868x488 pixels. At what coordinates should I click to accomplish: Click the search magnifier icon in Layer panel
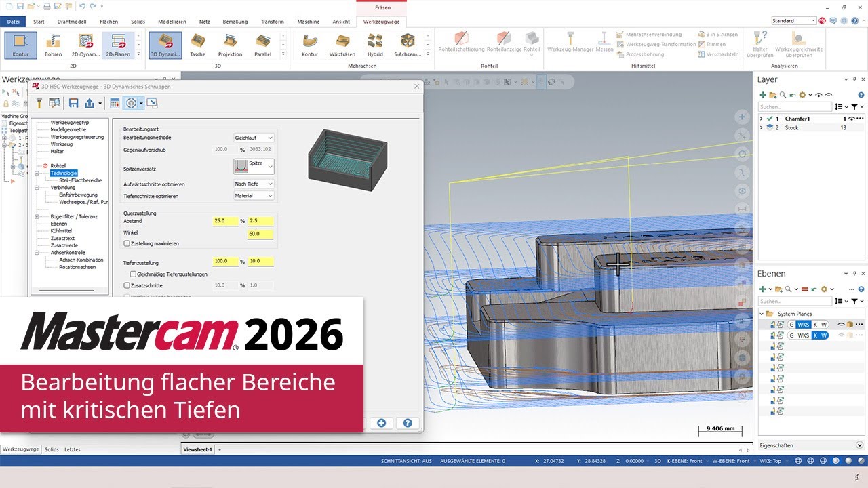(x=783, y=96)
